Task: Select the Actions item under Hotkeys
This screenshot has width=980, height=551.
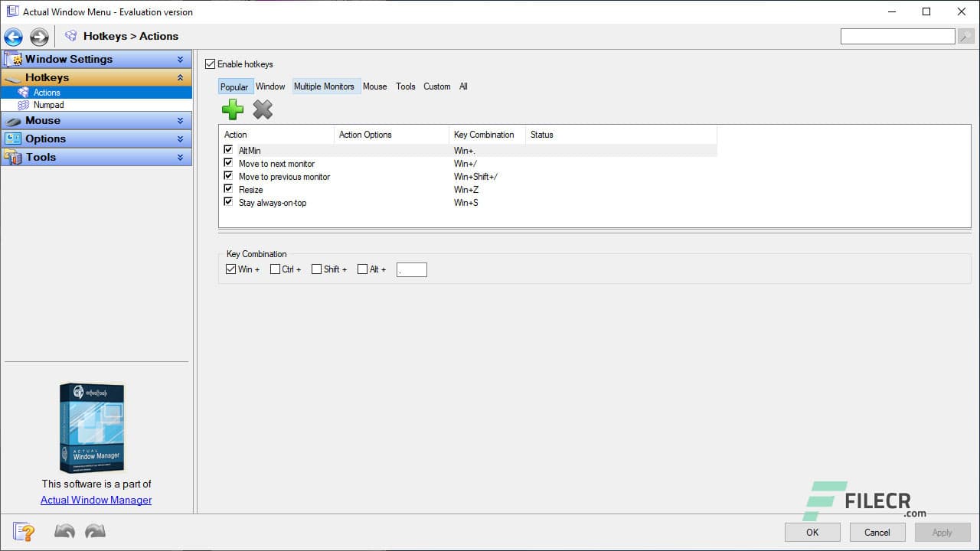Action: pos(46,92)
